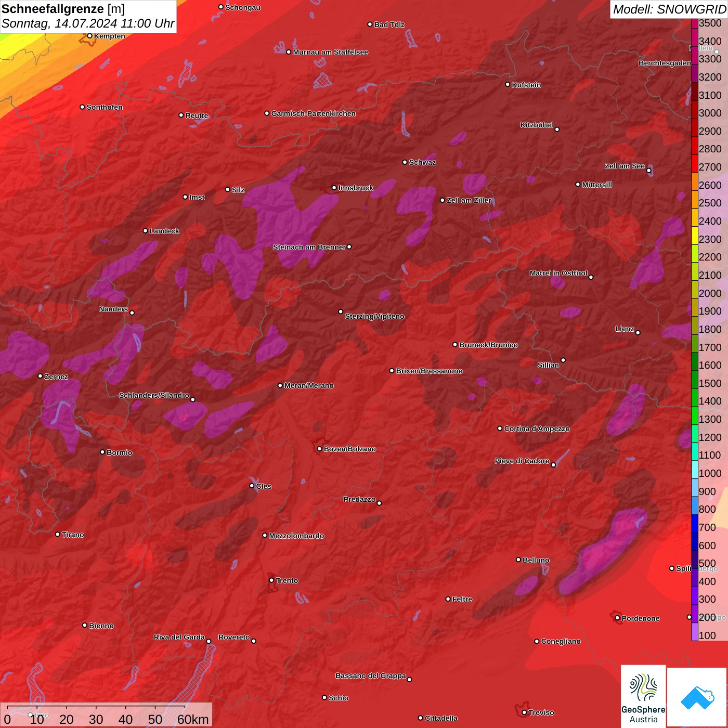Select the Innsbruck city marker dot
The image size is (728, 728).
click(x=334, y=188)
